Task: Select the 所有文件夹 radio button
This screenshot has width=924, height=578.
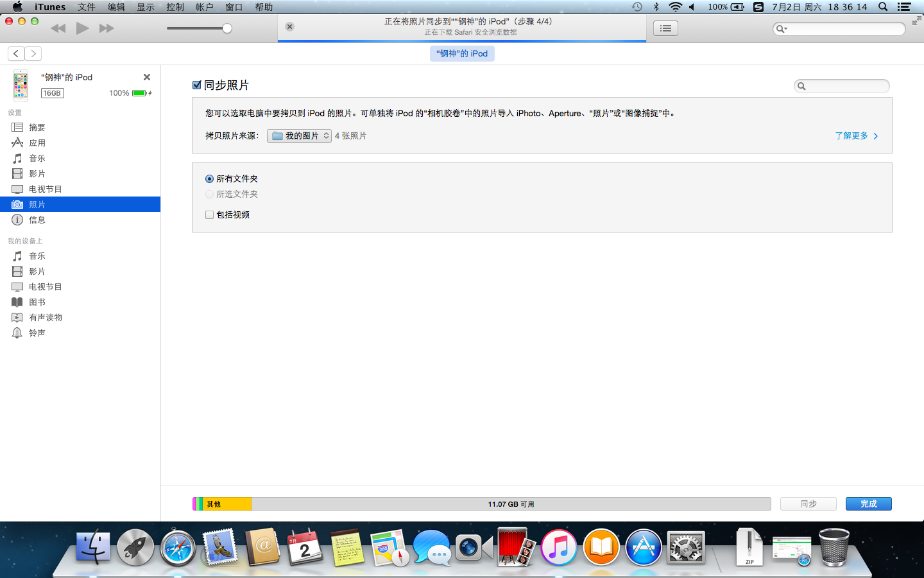Action: 209,179
